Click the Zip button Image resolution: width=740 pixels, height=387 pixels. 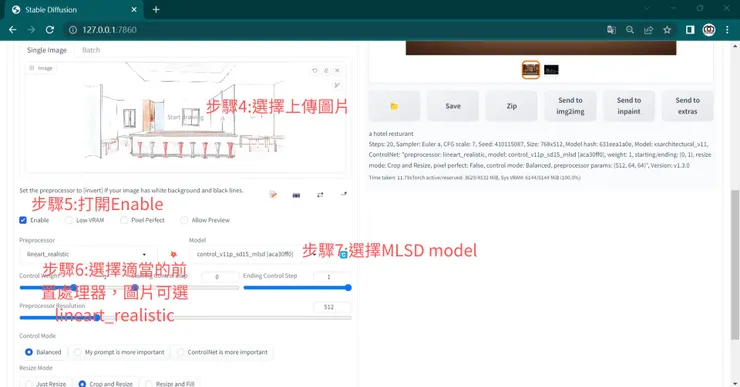point(512,106)
